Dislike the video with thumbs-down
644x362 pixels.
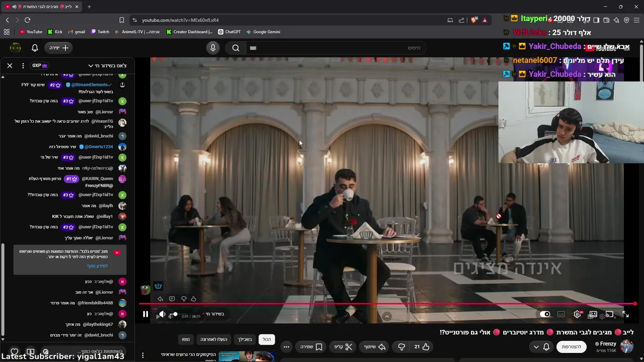pos(401,346)
